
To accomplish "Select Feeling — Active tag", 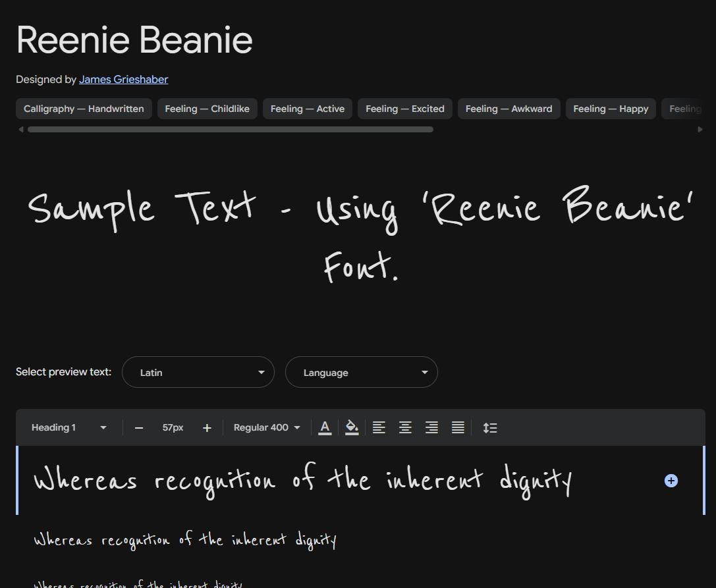I will click(308, 109).
